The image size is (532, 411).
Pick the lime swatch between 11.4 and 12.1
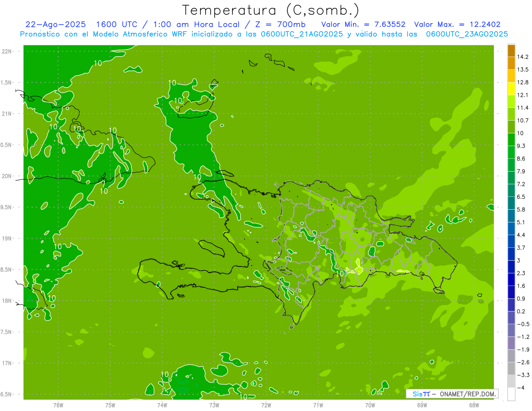click(x=511, y=102)
